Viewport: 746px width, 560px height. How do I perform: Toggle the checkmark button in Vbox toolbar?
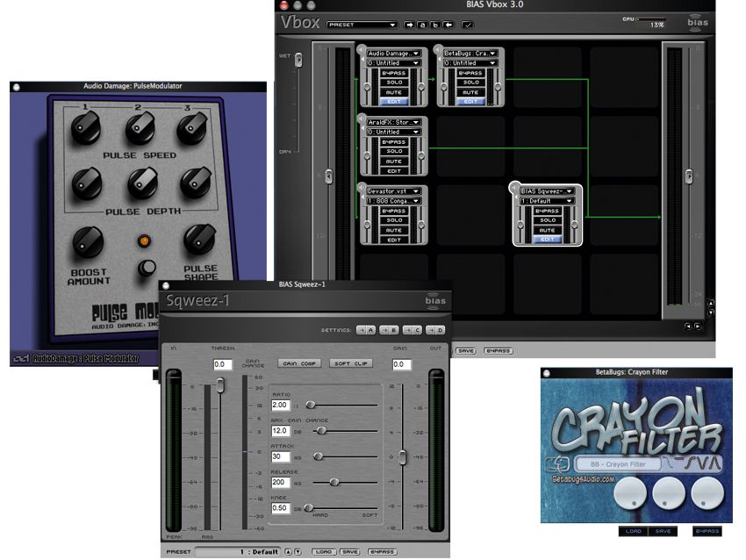click(x=468, y=25)
